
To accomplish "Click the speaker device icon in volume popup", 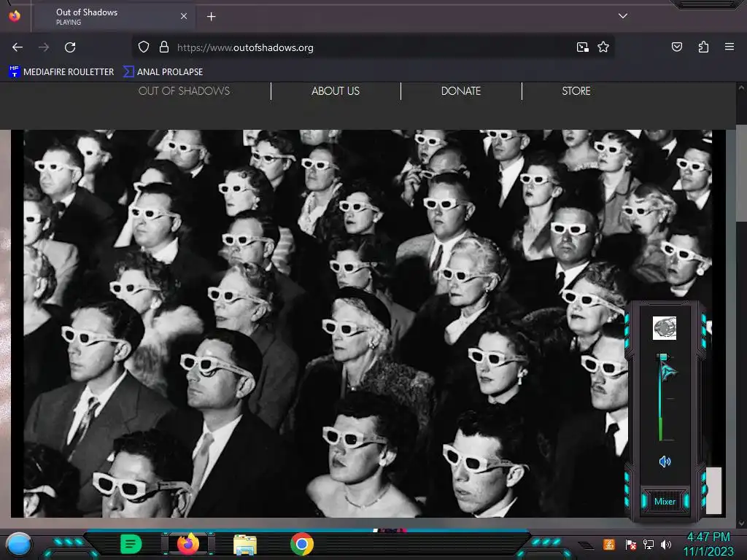I will click(x=664, y=328).
